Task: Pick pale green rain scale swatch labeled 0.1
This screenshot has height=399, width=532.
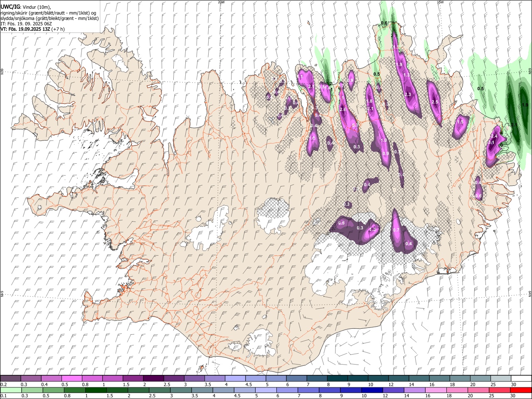Action: coord(11,390)
